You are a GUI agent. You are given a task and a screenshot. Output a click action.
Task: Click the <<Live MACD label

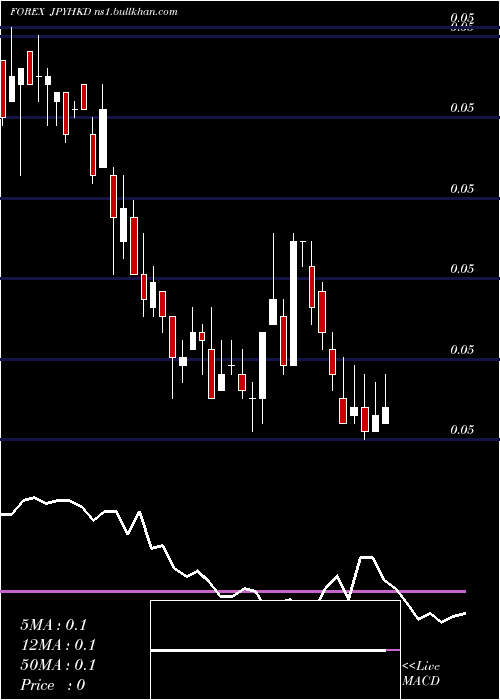tap(421, 673)
